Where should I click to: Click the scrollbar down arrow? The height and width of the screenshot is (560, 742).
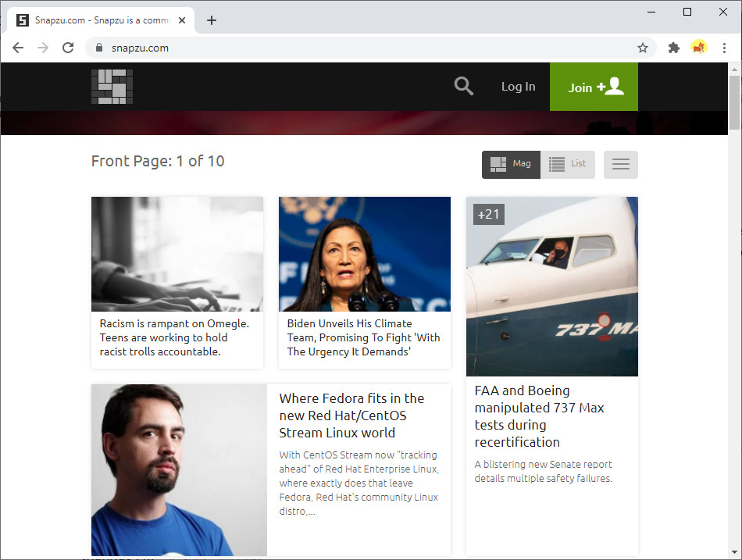[x=734, y=552]
